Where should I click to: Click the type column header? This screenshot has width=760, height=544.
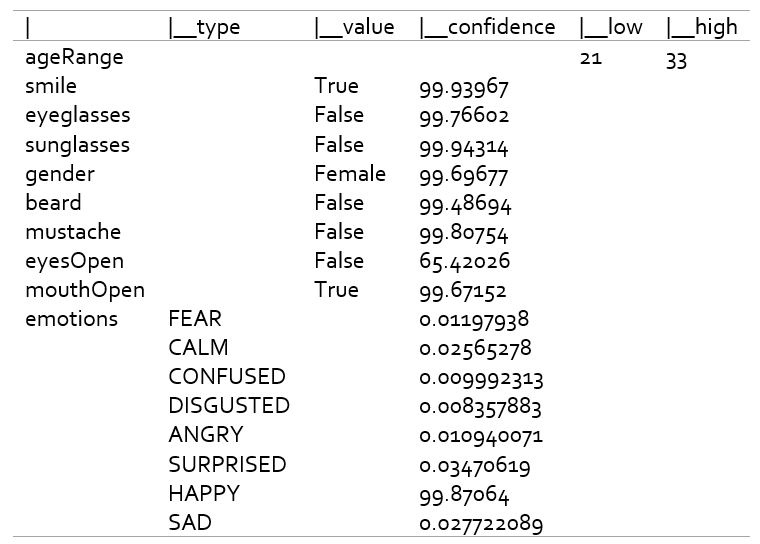[204, 27]
